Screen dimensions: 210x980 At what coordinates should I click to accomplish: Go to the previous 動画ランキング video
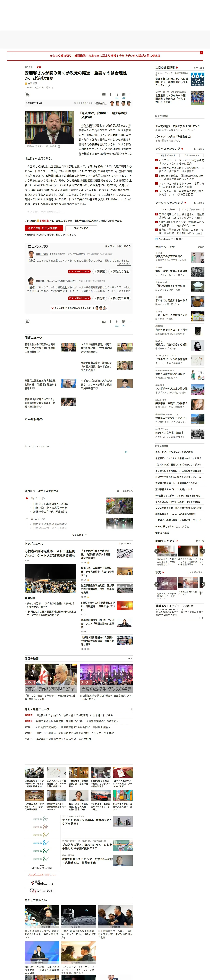click(157, 551)
